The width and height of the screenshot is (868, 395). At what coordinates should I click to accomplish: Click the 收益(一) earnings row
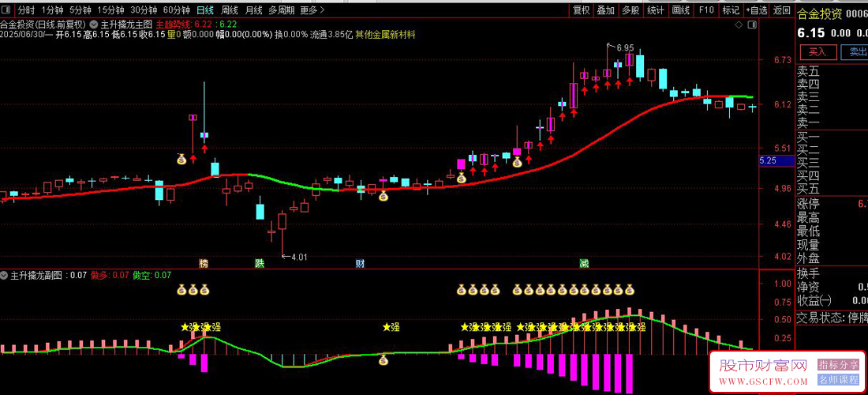(832, 301)
